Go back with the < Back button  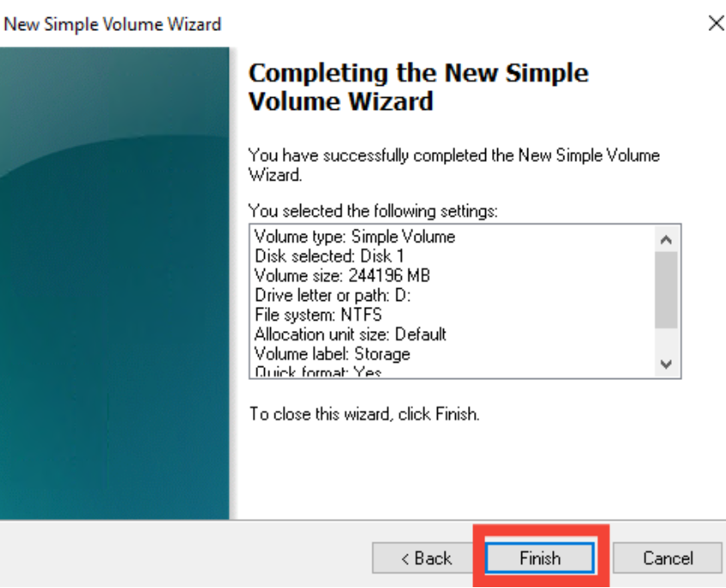[426, 558]
